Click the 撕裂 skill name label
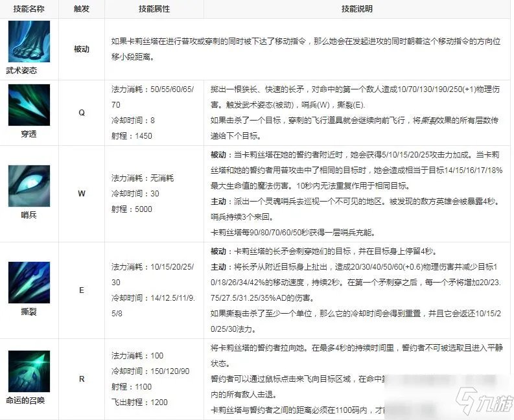 point(29,311)
